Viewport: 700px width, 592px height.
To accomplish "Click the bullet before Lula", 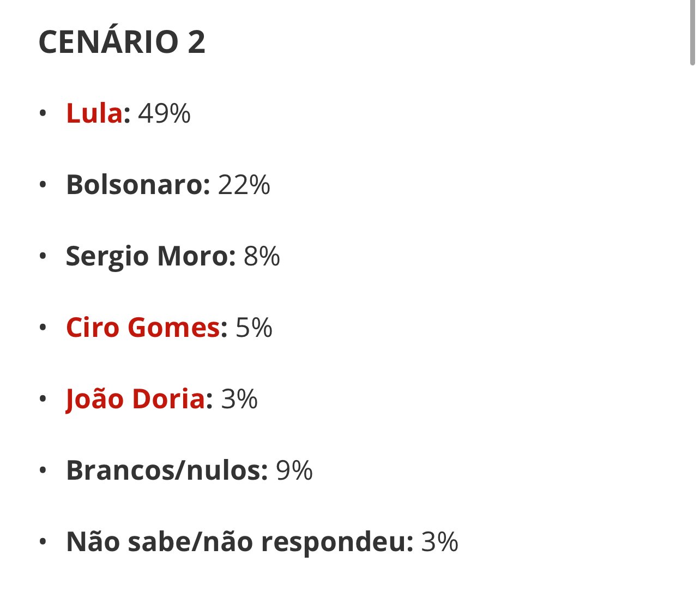I will point(43,114).
